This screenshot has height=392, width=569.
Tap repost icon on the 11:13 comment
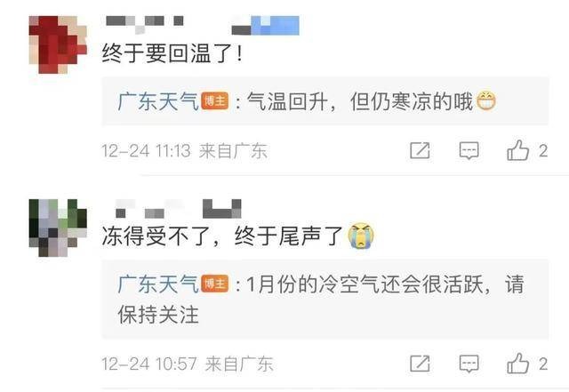point(420,150)
